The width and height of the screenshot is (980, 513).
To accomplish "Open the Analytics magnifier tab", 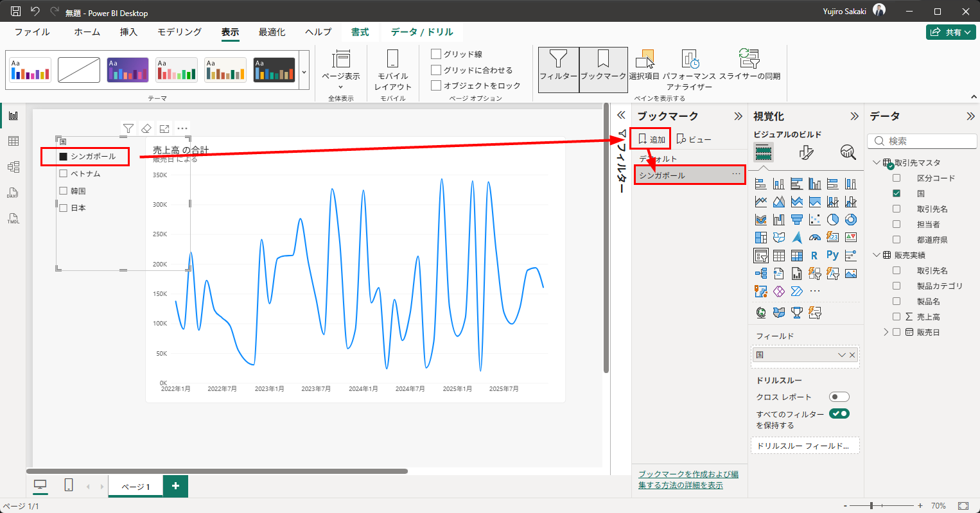I will [848, 152].
